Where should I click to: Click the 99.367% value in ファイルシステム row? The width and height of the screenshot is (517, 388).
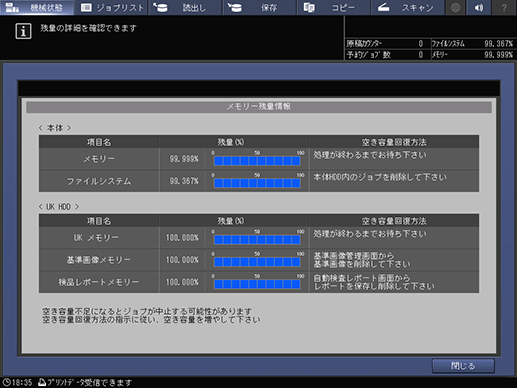[x=184, y=181]
